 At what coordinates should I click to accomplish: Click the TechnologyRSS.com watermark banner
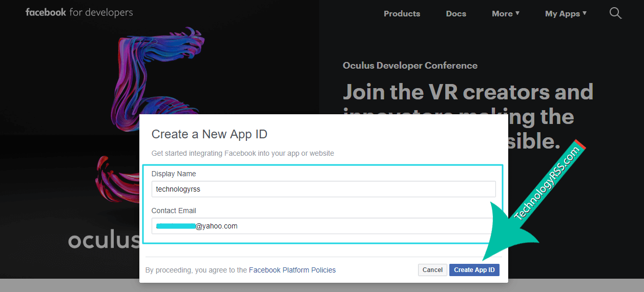(x=548, y=182)
